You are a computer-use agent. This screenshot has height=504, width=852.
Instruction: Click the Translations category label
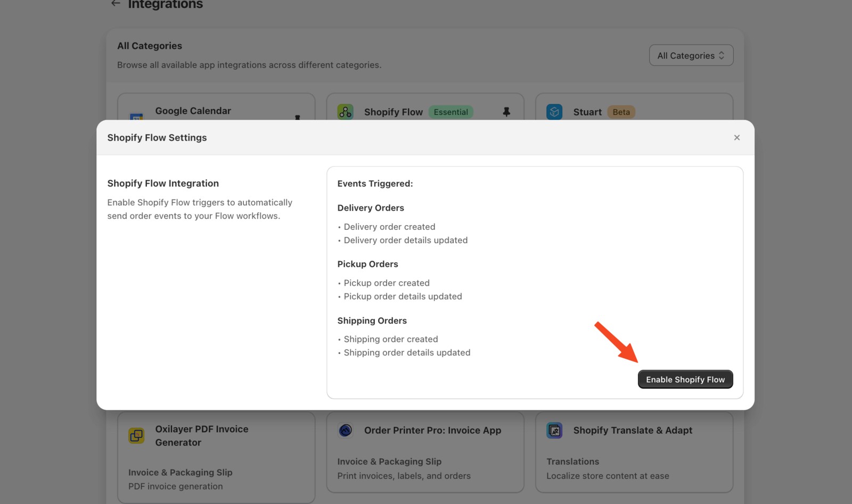tap(572, 461)
